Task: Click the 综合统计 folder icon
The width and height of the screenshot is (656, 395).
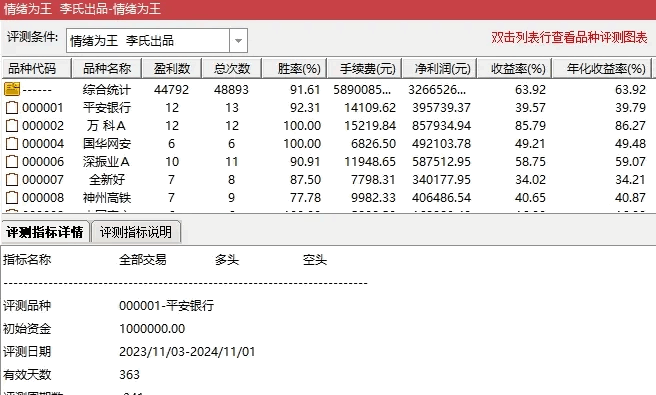Action: coord(12,89)
